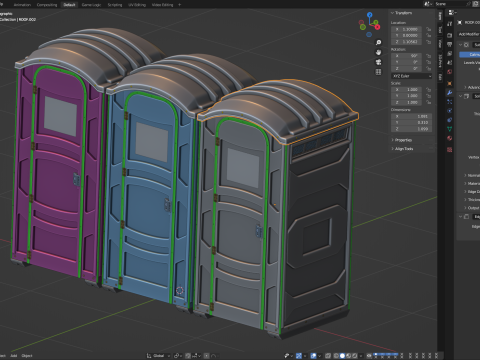Screen dimensions: 480x360
Task: Switch to the UV Editing workspace tab
Action: [x=137, y=5]
